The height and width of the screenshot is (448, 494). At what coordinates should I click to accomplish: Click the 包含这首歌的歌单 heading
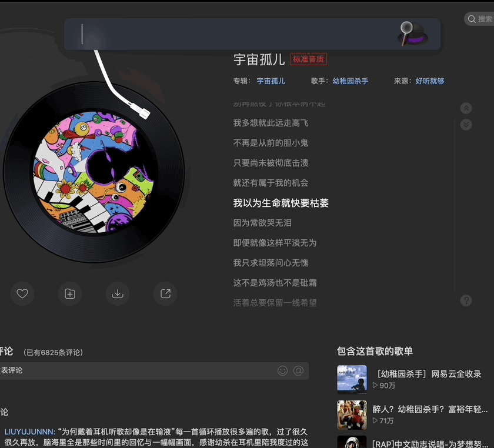[x=375, y=351]
